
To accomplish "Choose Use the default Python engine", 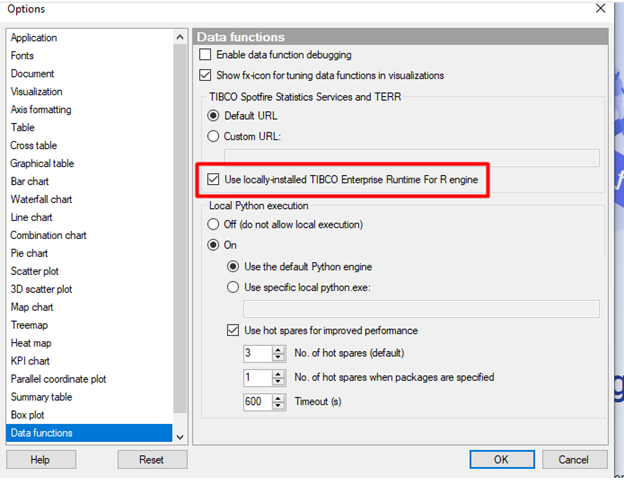I will click(x=233, y=267).
